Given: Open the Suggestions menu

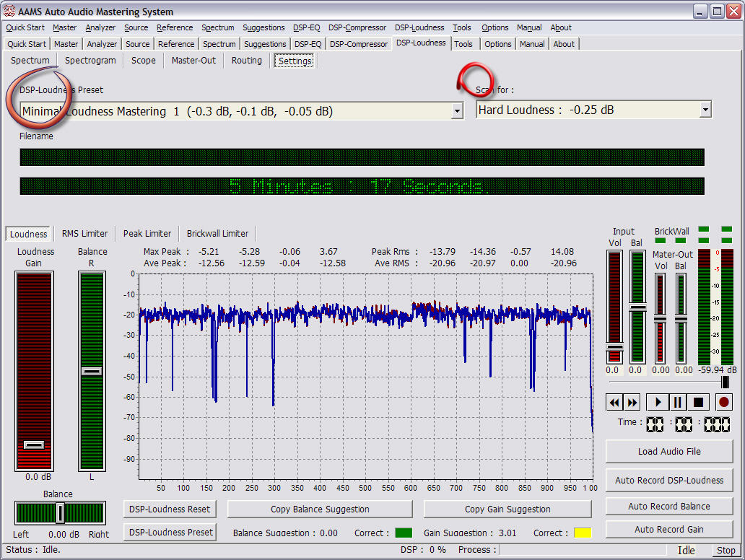Looking at the screenshot, I should point(263,27).
